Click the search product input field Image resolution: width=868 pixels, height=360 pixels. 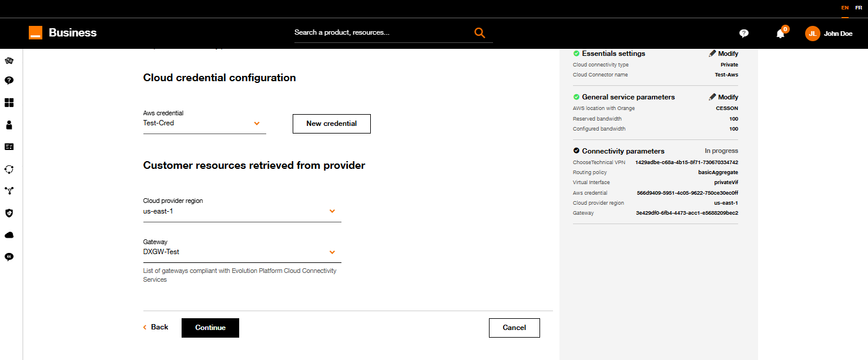pos(382,32)
